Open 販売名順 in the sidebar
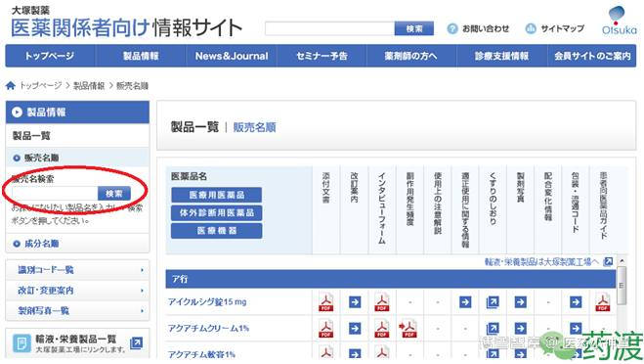Viewport: 644px width, 364px height. click(x=77, y=158)
